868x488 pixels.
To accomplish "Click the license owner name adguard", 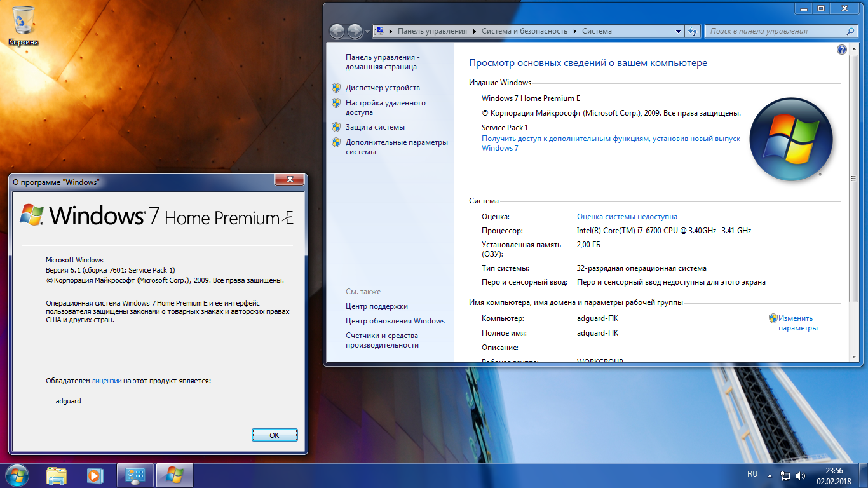I will pyautogui.click(x=68, y=401).
